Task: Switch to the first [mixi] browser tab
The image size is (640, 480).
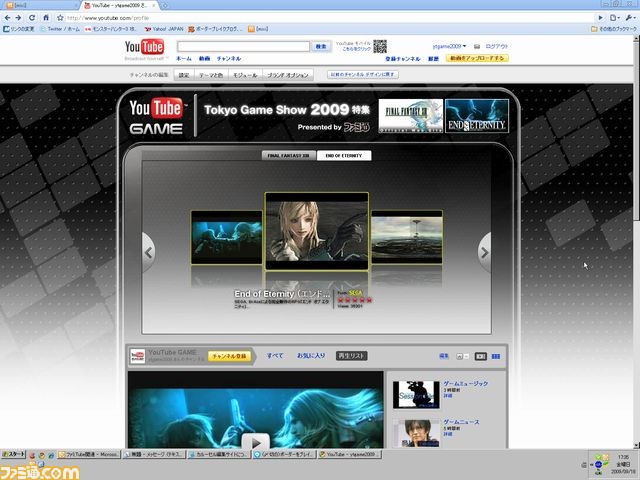Action: (39, 6)
